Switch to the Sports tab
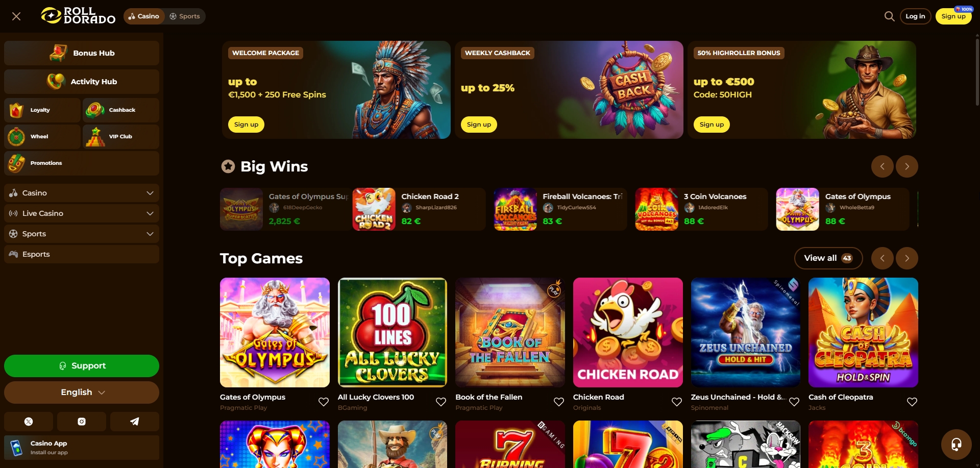Viewport: 980px width, 468px height. click(x=185, y=16)
